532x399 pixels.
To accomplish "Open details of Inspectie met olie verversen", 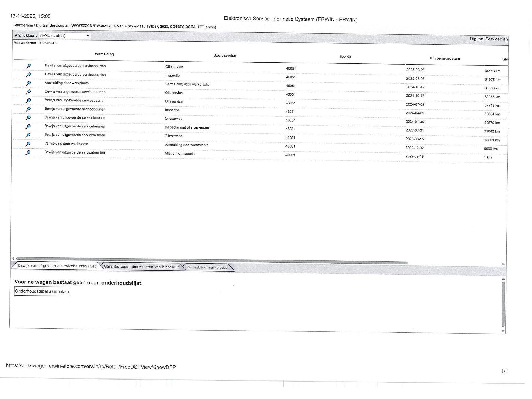I will (28, 126).
